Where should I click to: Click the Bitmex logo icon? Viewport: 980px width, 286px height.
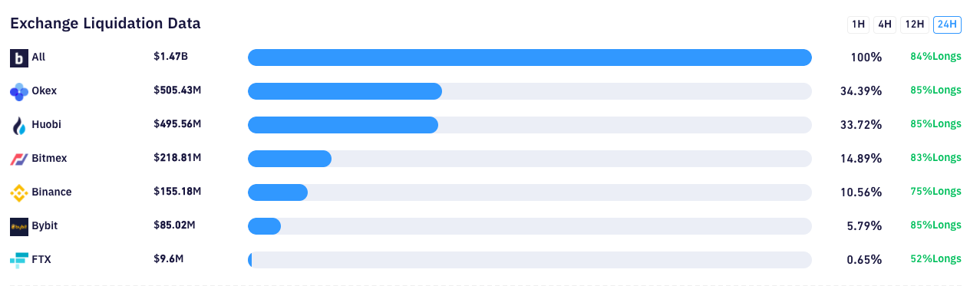tap(19, 159)
